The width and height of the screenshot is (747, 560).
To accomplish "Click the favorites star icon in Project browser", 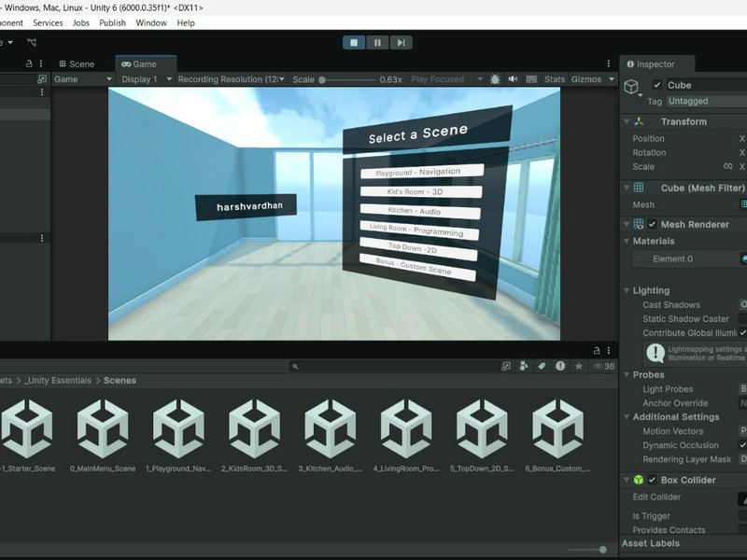I will [x=577, y=365].
